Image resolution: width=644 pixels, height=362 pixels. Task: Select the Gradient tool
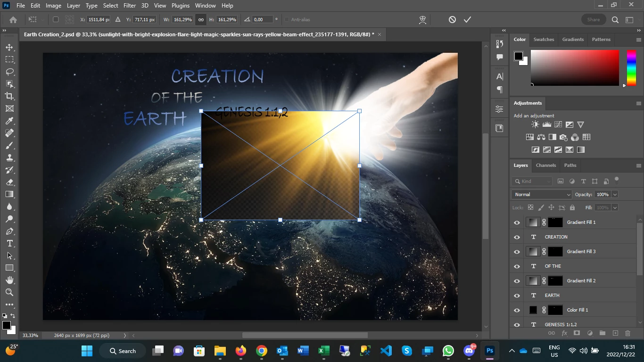tap(9, 194)
